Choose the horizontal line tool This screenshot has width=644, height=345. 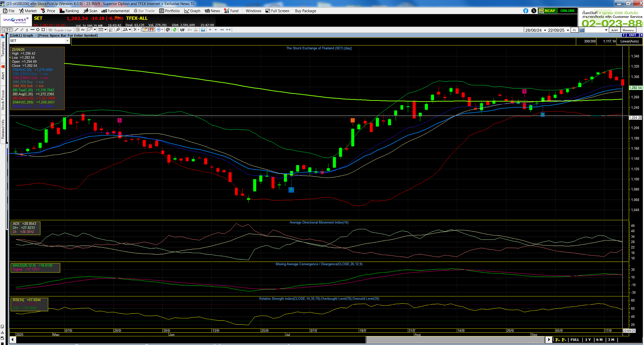point(32,30)
